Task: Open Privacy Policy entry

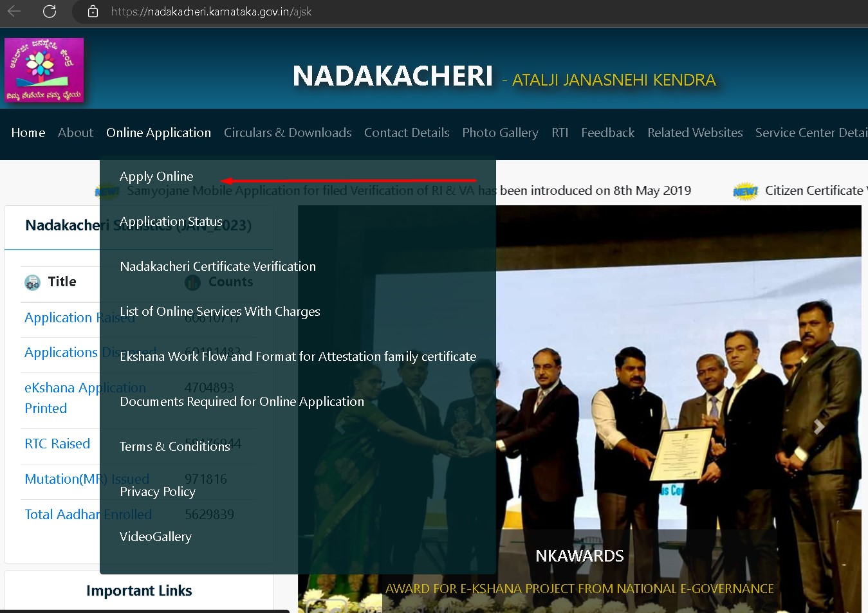Action: pyautogui.click(x=158, y=491)
